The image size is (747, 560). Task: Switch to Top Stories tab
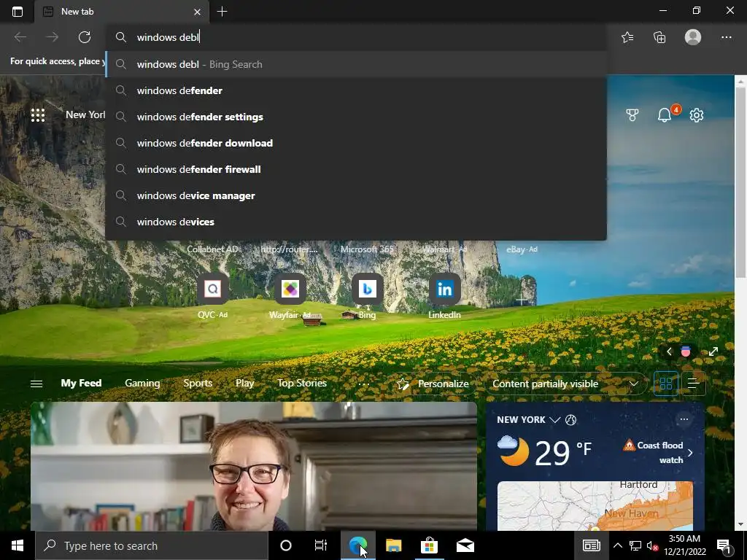[x=302, y=383]
